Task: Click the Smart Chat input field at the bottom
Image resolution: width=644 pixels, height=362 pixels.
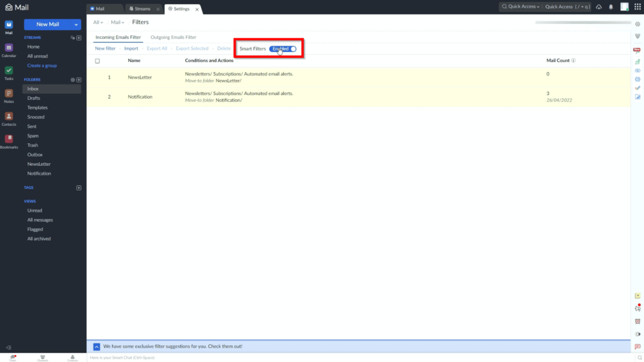Action: coord(252,357)
